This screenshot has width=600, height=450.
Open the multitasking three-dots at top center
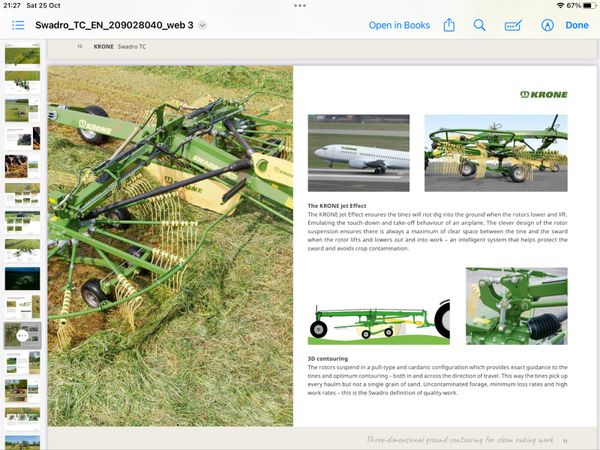[x=300, y=5]
